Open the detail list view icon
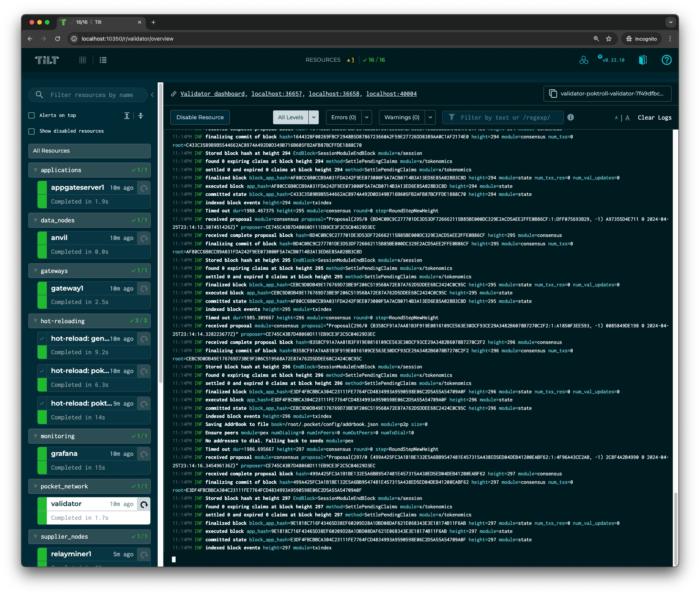Image resolution: width=700 pixels, height=595 pixels. (103, 60)
